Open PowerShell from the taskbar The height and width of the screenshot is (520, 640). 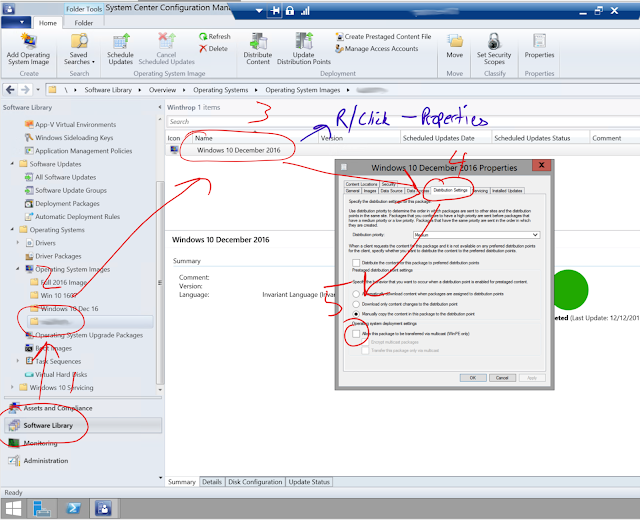[74, 509]
